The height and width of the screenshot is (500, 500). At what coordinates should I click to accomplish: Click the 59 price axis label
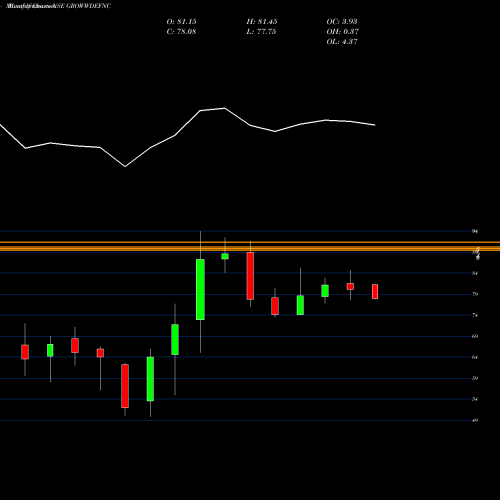[x=475, y=378]
